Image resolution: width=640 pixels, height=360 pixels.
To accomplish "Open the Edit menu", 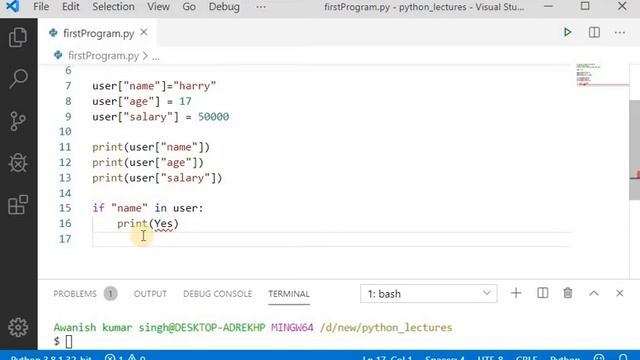I will pyautogui.click(x=71, y=7).
